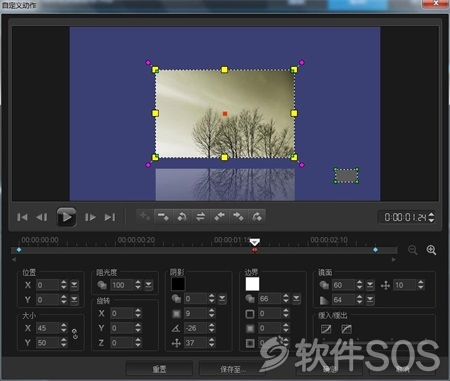
Task: Open the white border color swatch
Action: click(x=252, y=284)
